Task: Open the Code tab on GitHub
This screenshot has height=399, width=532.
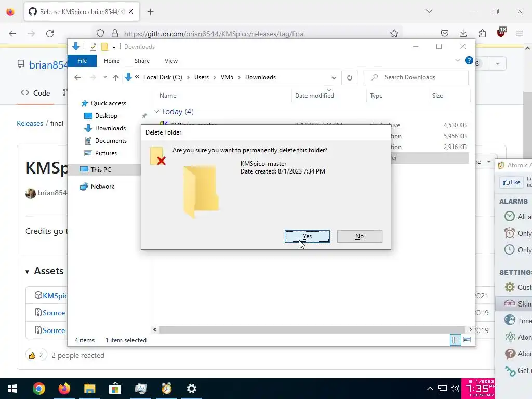Action: 35,93
